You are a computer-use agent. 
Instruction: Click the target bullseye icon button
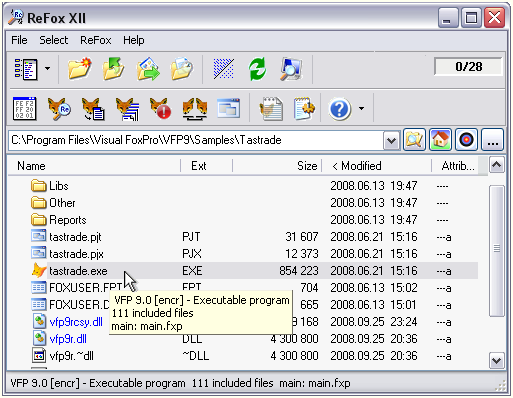pos(466,140)
